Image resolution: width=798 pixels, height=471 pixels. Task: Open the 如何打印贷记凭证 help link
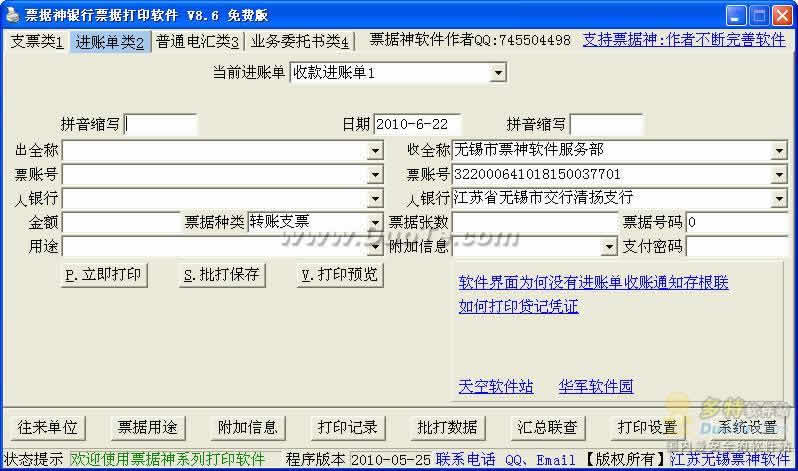[518, 306]
